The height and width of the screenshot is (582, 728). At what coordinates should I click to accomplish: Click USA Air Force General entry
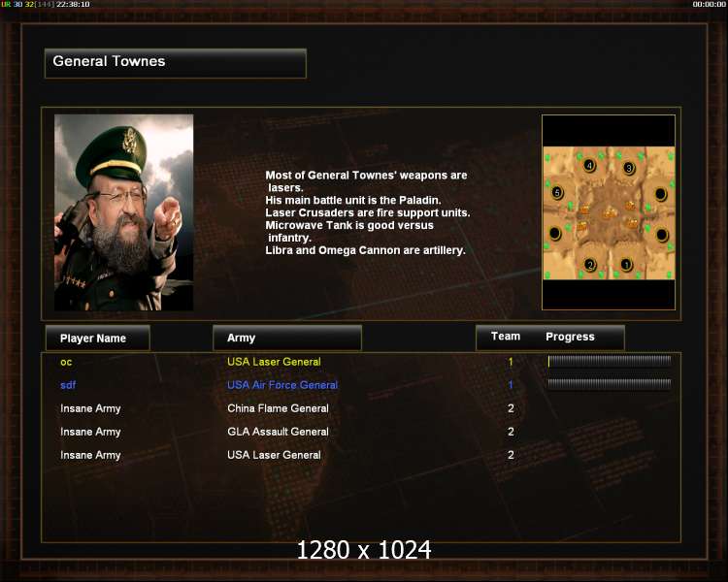click(x=282, y=385)
